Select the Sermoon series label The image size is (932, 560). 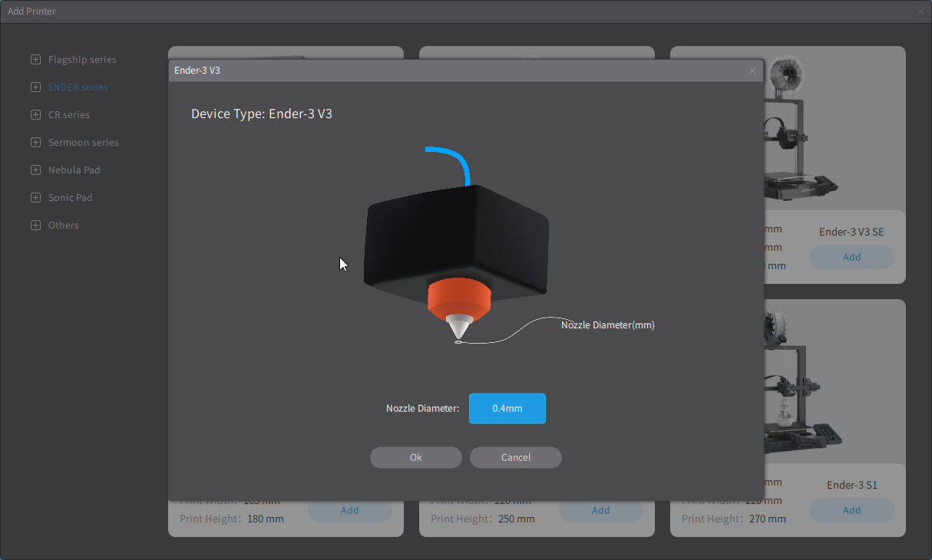coord(84,143)
